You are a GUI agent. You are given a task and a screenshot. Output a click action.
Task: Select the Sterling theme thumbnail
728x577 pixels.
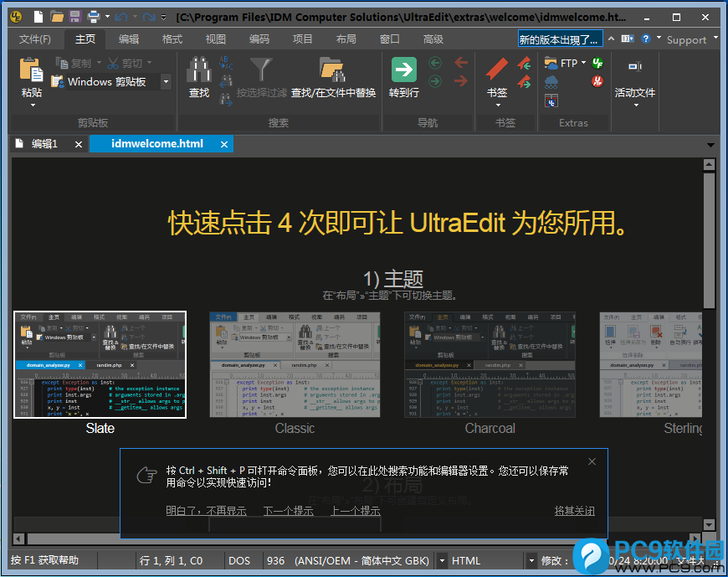[651, 364]
